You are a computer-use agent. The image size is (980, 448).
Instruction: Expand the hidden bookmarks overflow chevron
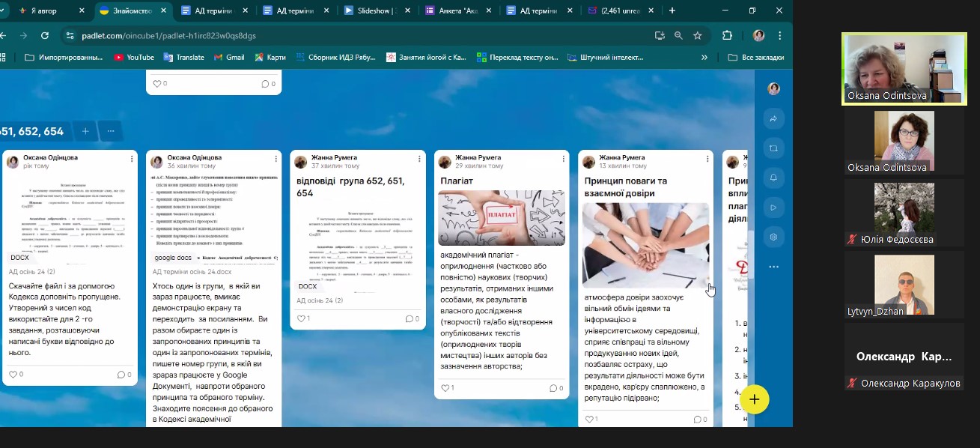tap(704, 57)
